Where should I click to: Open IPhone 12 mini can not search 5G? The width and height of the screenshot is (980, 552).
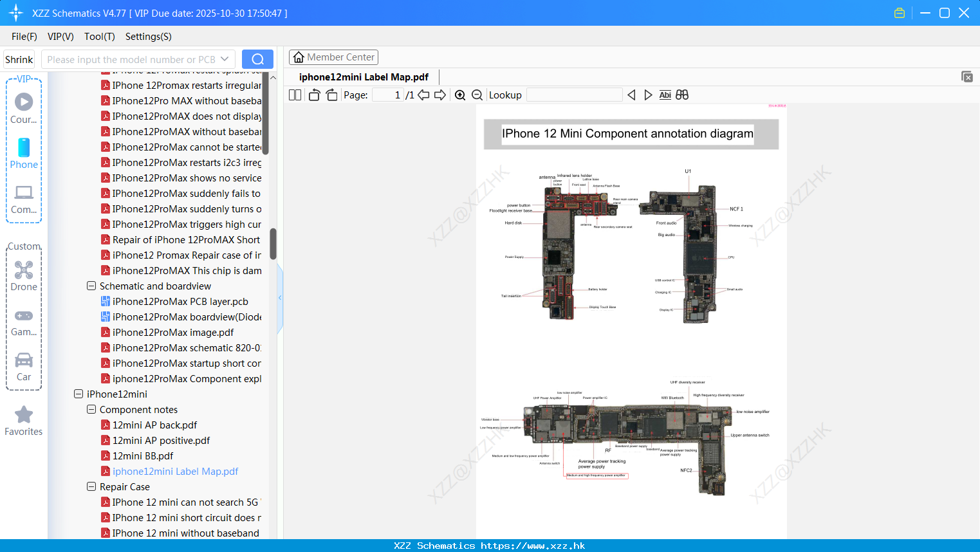(181, 502)
